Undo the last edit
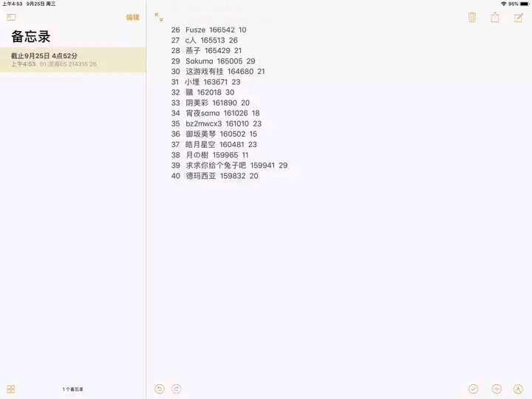This screenshot has height=399, width=532. tap(160, 389)
